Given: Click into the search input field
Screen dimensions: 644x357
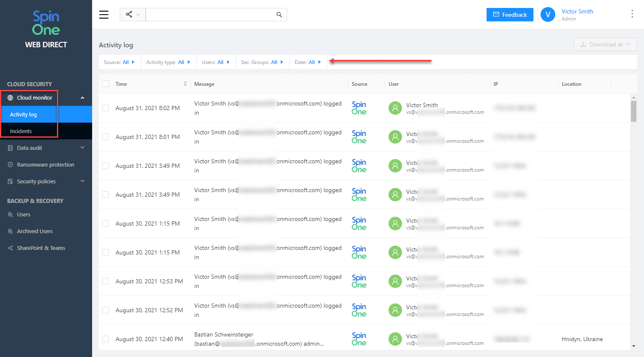Looking at the screenshot, I should [209, 15].
